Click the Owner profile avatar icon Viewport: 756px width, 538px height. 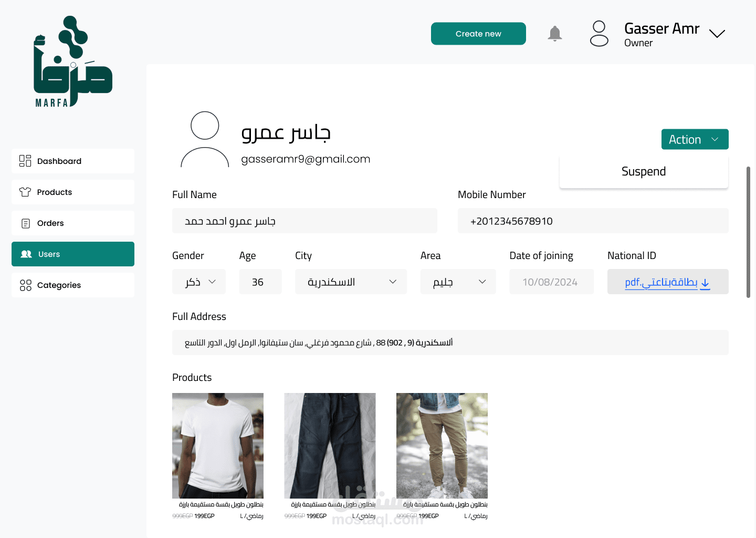(599, 34)
